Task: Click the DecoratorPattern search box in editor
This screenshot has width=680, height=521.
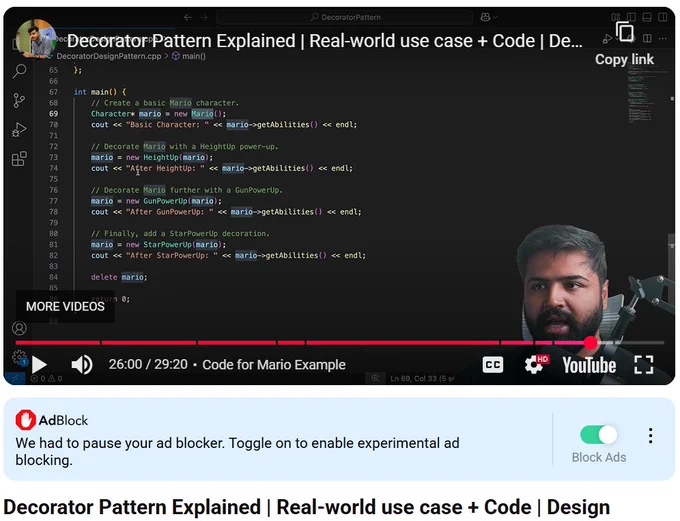Action: pyautogui.click(x=345, y=17)
